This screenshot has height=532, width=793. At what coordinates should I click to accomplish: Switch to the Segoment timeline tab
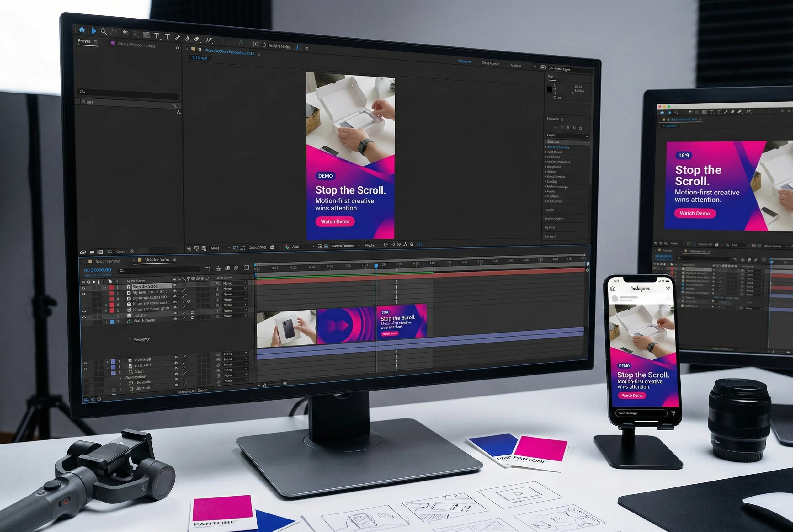pyautogui.click(x=108, y=261)
